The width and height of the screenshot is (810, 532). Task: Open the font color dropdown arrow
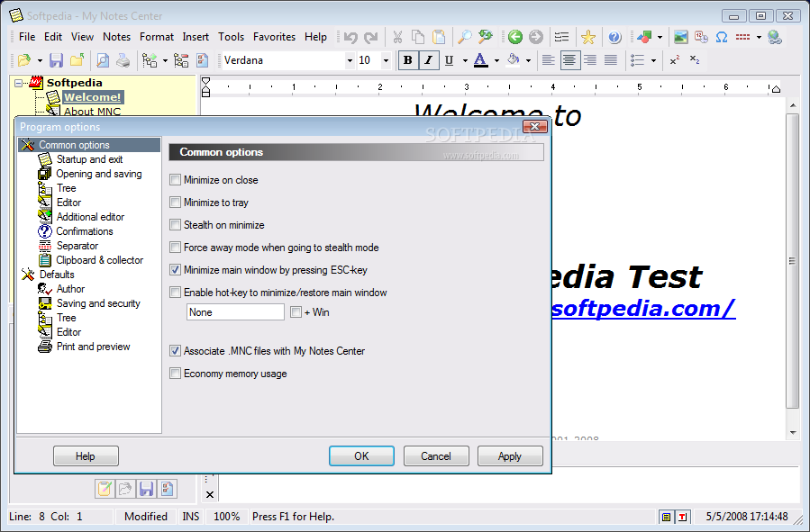(496, 61)
